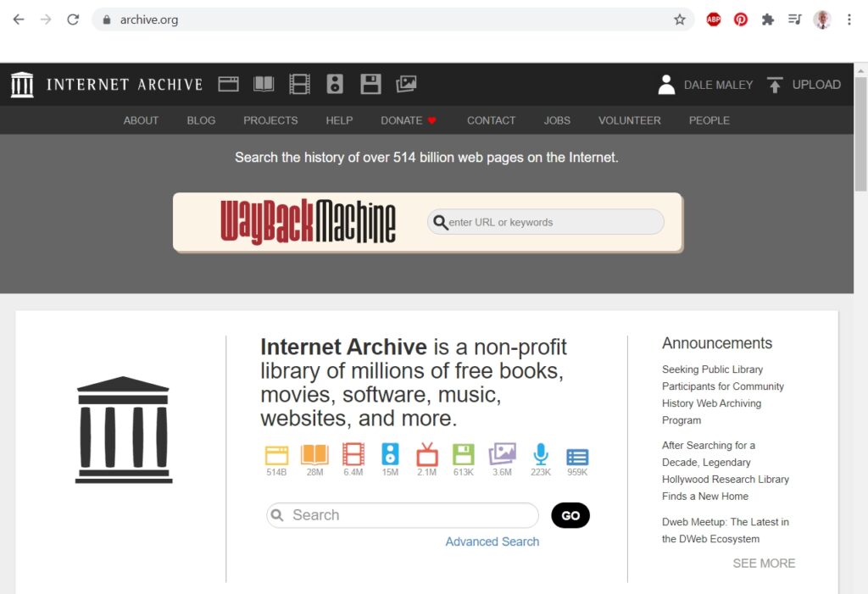Bookmark this page with the star icon
The image size is (868, 594).
tap(680, 20)
